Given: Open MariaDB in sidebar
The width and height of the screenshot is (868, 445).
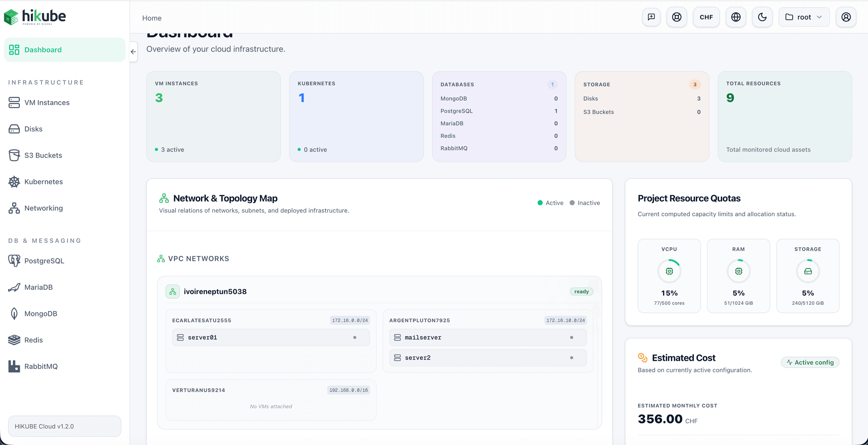Looking at the screenshot, I should point(64,287).
